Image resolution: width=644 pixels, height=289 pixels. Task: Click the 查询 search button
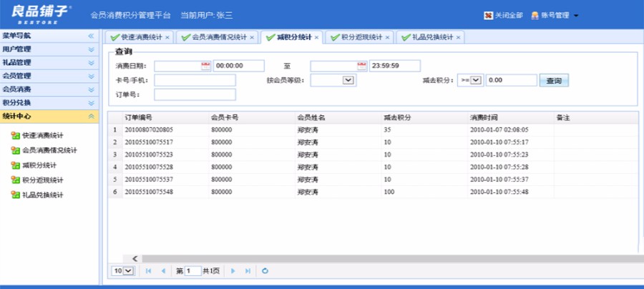point(554,81)
